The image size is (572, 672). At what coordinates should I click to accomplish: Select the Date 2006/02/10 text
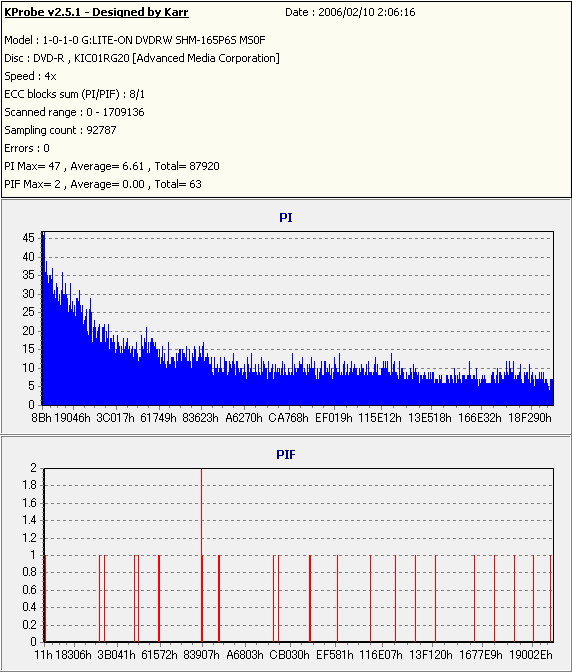tap(350, 12)
